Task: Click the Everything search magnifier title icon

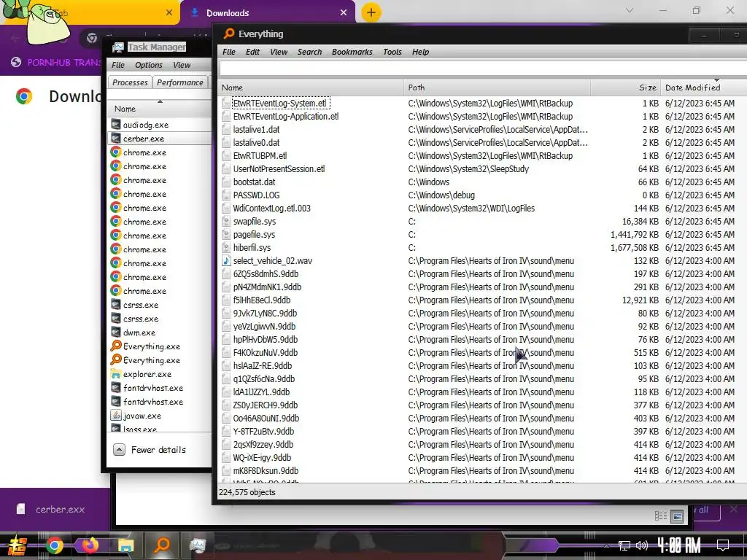Action: (228, 34)
